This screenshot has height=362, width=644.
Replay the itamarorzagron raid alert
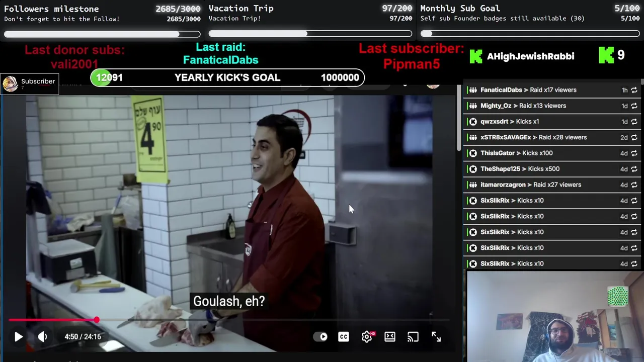click(634, 185)
